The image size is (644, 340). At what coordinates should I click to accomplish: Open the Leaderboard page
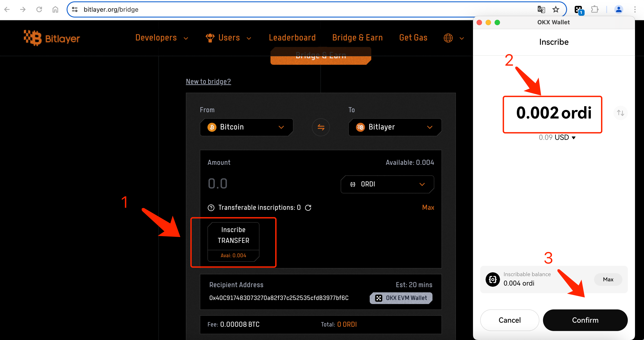[x=292, y=38]
